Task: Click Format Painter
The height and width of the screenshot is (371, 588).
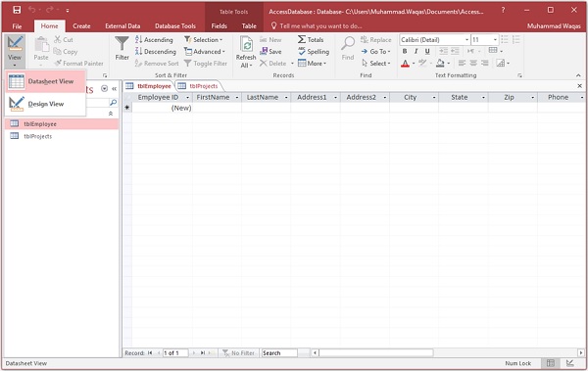Action: coord(78,64)
